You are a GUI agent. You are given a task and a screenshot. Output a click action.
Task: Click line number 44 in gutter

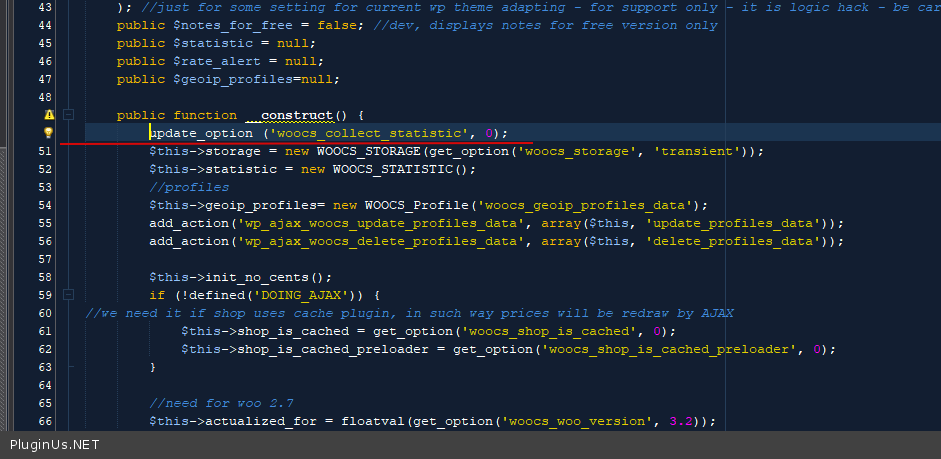[x=44, y=25]
